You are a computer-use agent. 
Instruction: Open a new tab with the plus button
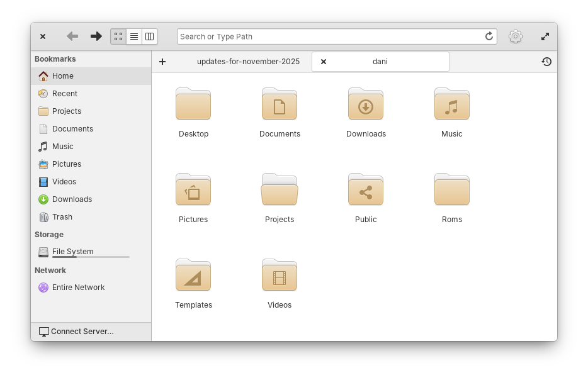(162, 62)
